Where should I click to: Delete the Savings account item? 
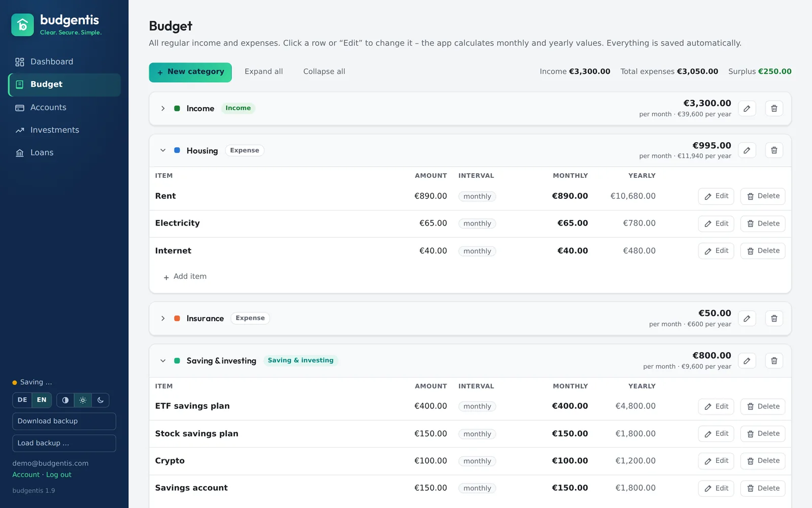click(x=763, y=488)
